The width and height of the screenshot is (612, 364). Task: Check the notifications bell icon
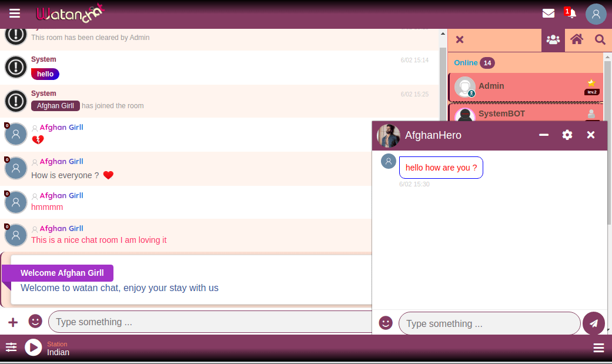[x=571, y=14]
